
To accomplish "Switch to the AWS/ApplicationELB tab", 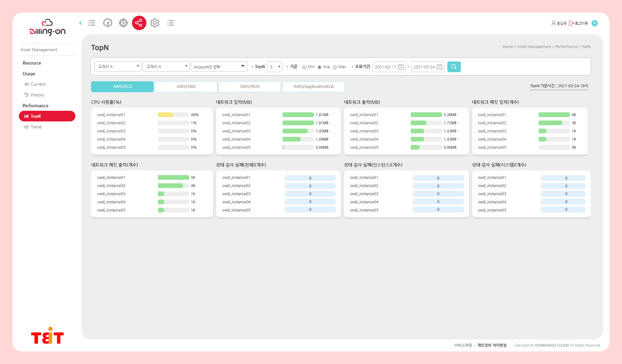I will click(313, 86).
